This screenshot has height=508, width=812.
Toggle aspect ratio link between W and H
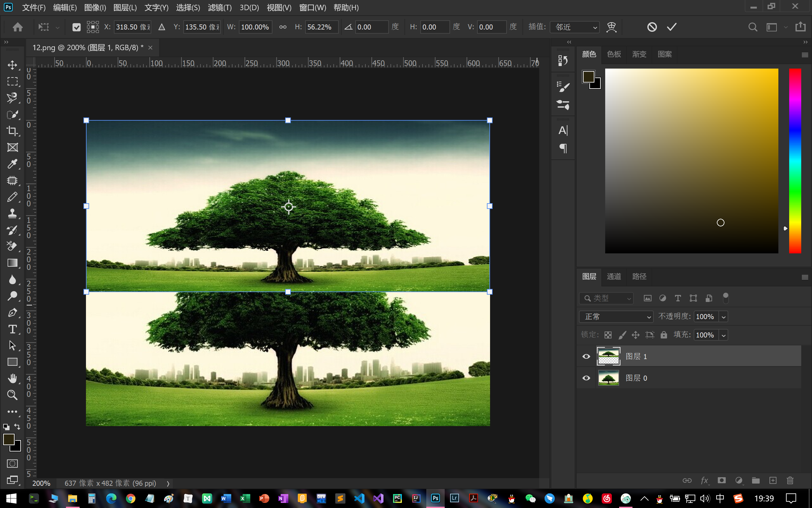283,27
